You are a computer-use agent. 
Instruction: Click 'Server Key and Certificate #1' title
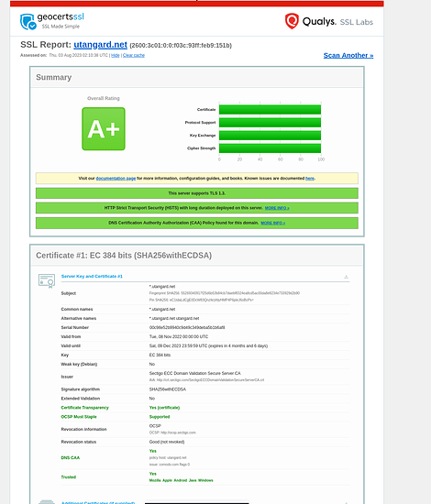coord(92,277)
